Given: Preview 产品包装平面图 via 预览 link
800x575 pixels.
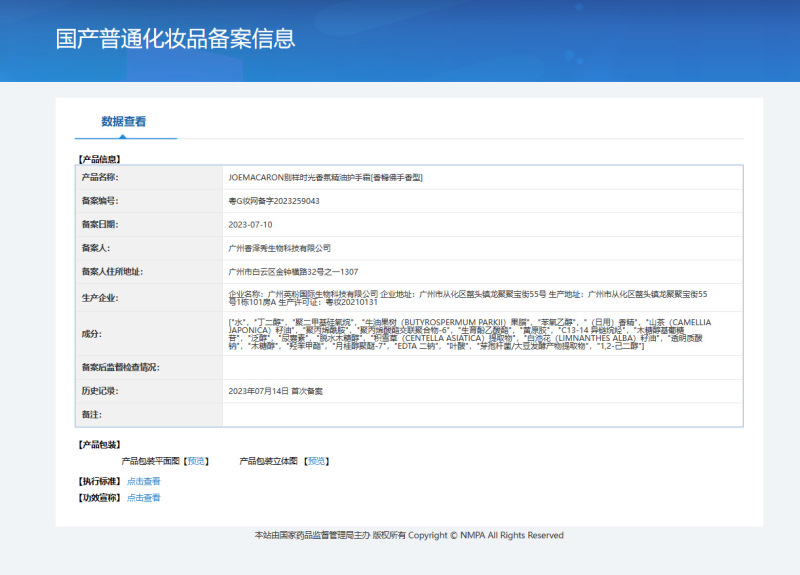Looking at the screenshot, I should tap(196, 461).
